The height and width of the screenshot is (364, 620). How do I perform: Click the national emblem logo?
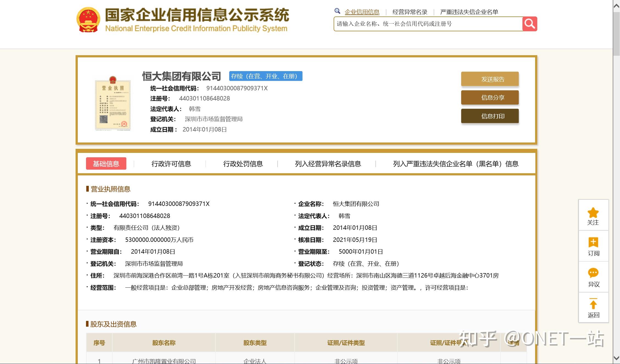pyautogui.click(x=88, y=20)
